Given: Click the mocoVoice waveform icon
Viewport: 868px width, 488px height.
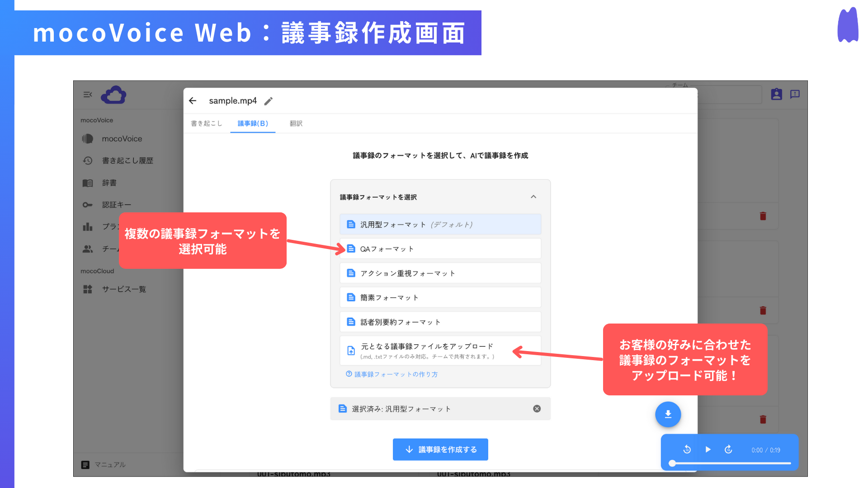Looking at the screenshot, I should coord(88,139).
